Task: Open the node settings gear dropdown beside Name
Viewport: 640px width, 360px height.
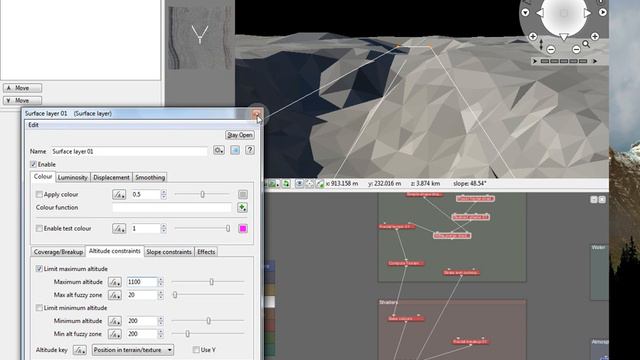Action: click(219, 151)
